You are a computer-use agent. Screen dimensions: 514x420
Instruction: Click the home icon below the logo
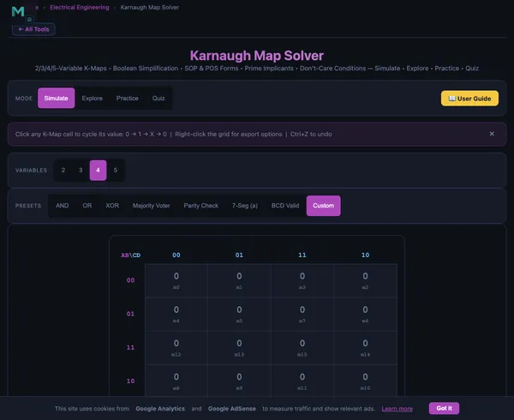tap(29, 20)
